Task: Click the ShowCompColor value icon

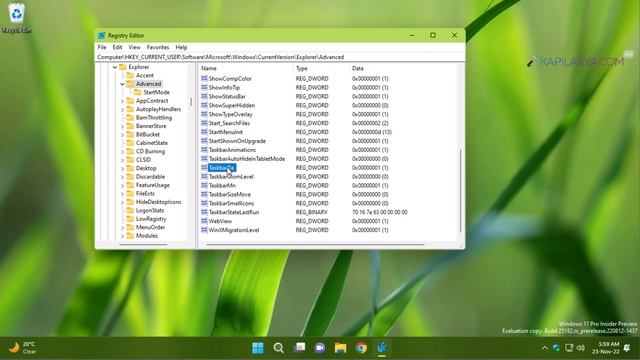Action: point(204,78)
